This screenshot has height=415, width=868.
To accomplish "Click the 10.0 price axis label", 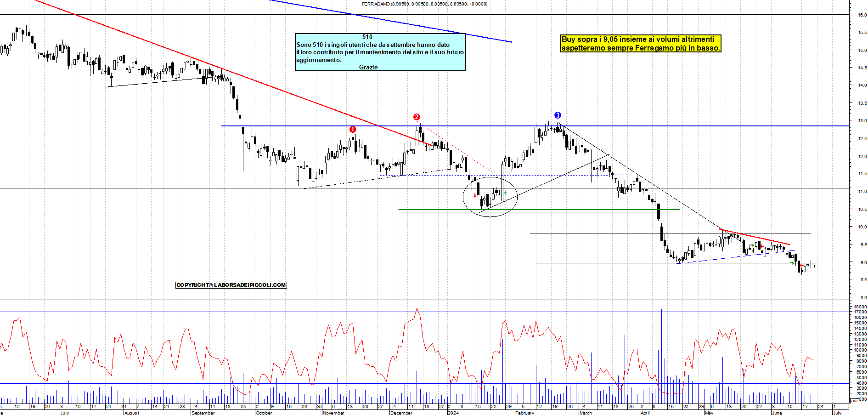I will pos(862,227).
